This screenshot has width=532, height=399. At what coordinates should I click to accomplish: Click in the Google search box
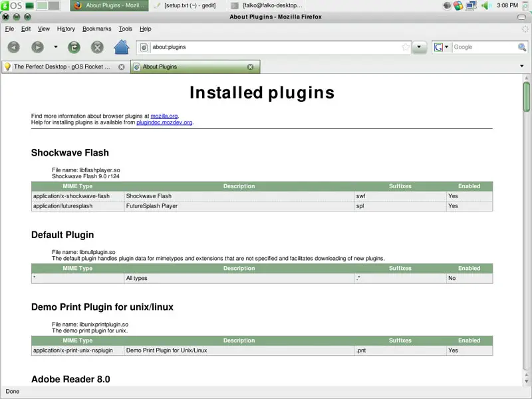(485, 47)
